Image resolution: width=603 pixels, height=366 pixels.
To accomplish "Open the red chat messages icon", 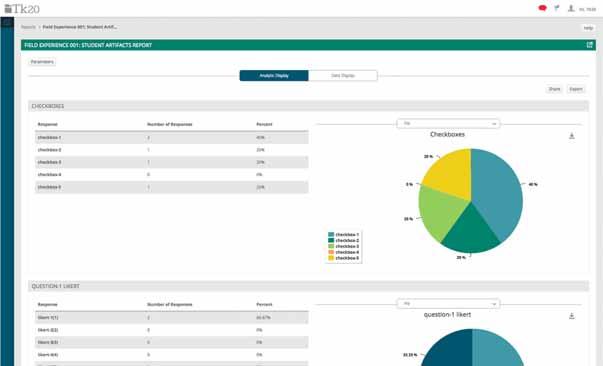I will click(x=542, y=8).
